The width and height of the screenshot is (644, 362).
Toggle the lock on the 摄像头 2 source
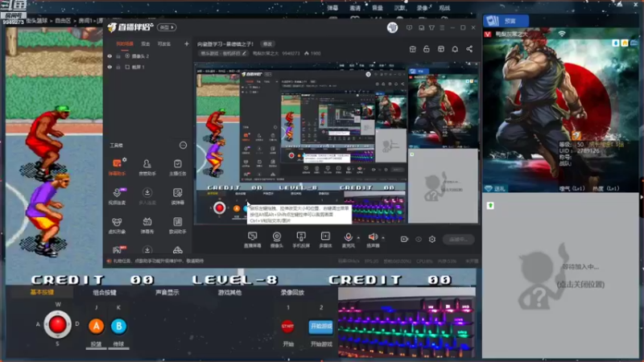pyautogui.click(x=118, y=56)
